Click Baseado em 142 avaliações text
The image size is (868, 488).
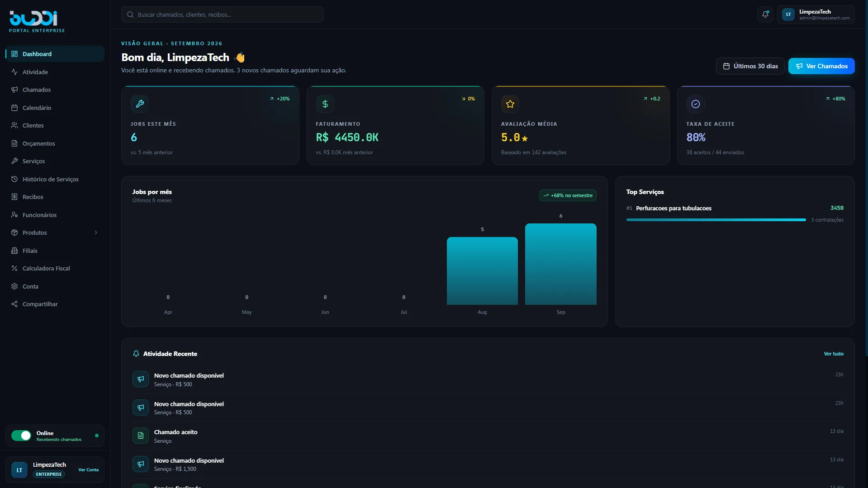point(533,152)
